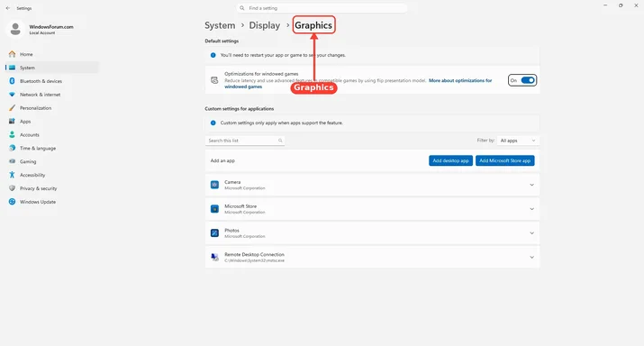The height and width of the screenshot is (346, 644).
Task: Click the Accounts person icon
Action: (12, 135)
